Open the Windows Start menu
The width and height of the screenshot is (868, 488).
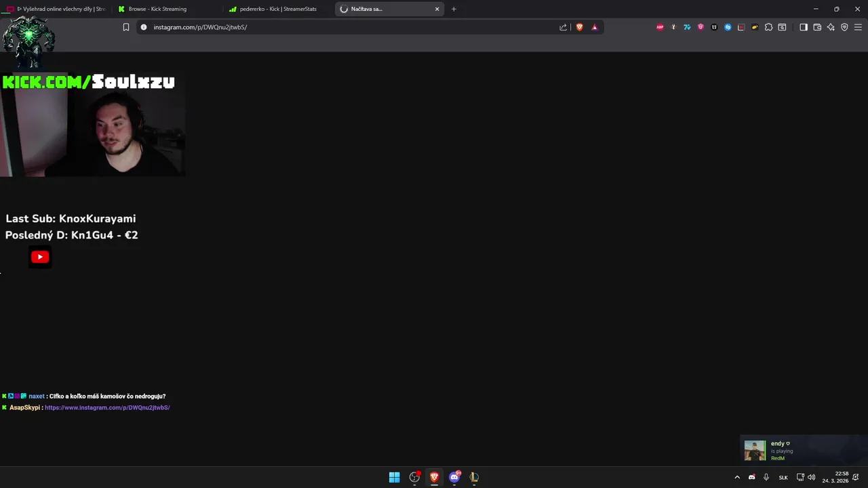click(x=394, y=477)
